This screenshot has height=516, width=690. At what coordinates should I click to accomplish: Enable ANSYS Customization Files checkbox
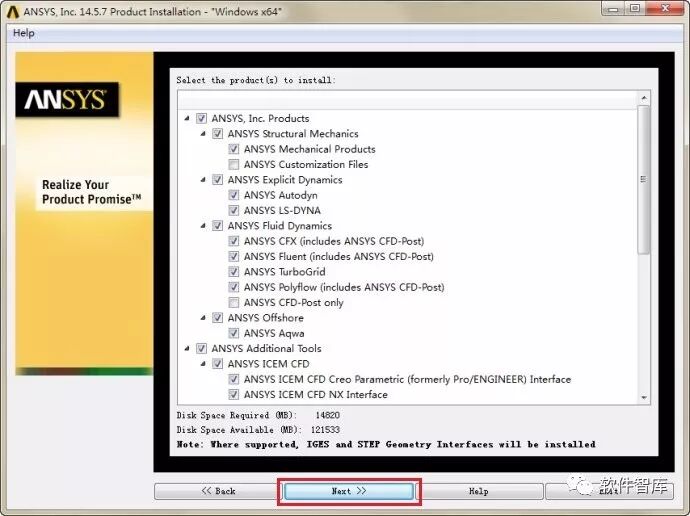coord(234,165)
